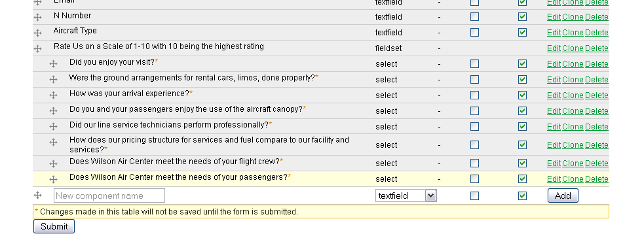The height and width of the screenshot is (238, 644).
Task: Click drag handle next to New component name field
Action: coord(38,195)
